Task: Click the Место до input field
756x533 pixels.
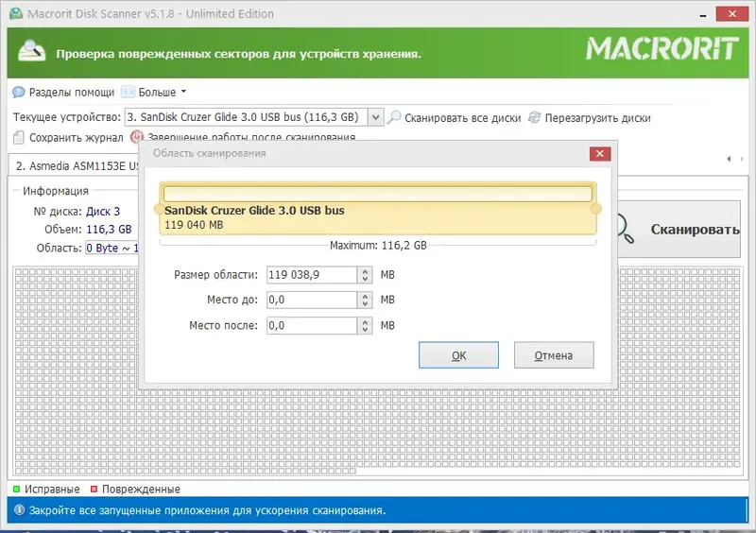Action: click(x=312, y=300)
